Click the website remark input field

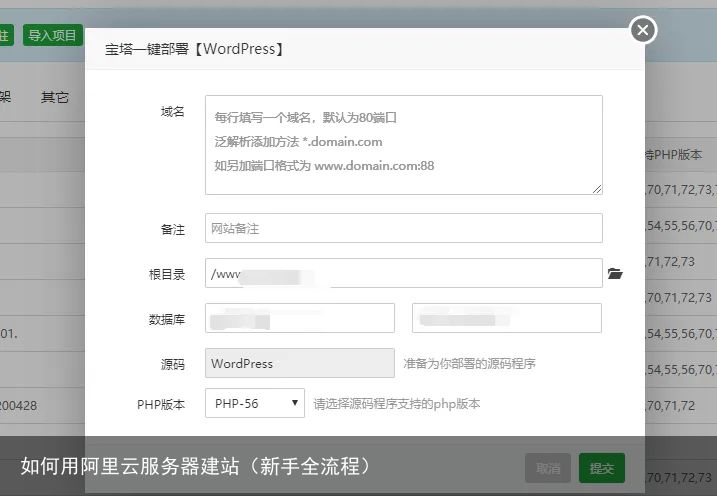click(x=404, y=228)
